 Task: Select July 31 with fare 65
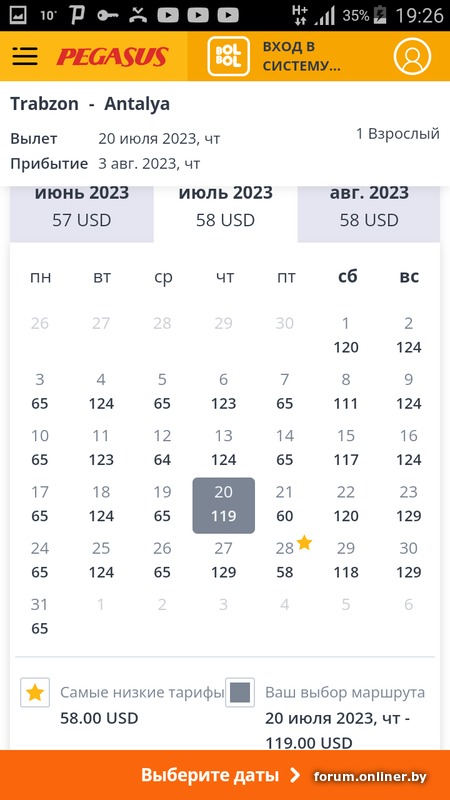pos(40,616)
